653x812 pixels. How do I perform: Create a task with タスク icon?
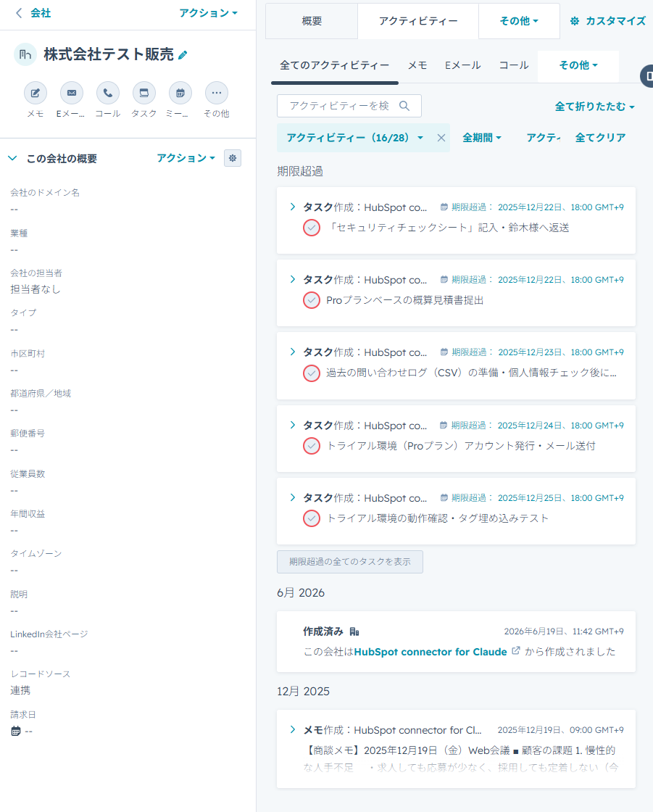[144, 94]
